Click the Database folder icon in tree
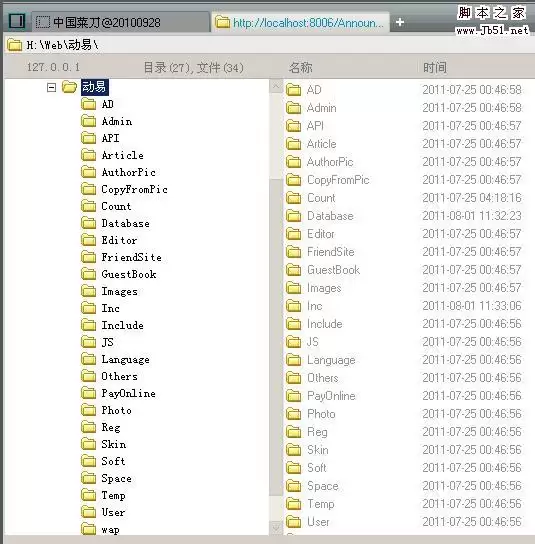 pos(88,223)
